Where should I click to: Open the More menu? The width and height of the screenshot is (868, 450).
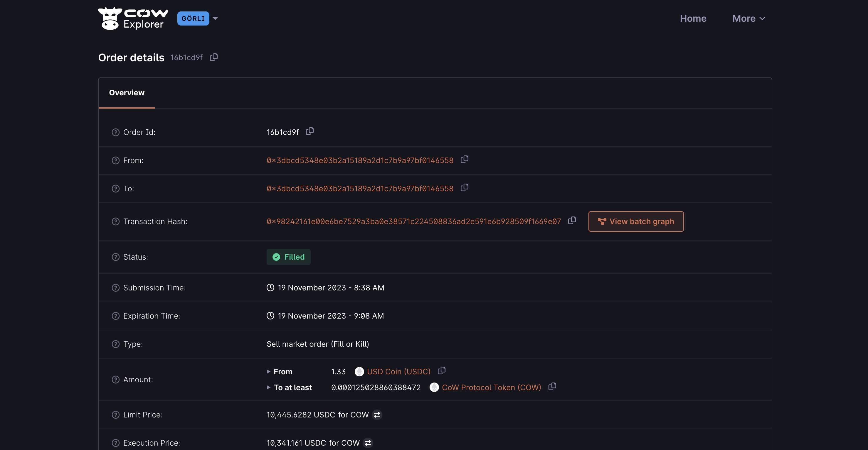(749, 18)
